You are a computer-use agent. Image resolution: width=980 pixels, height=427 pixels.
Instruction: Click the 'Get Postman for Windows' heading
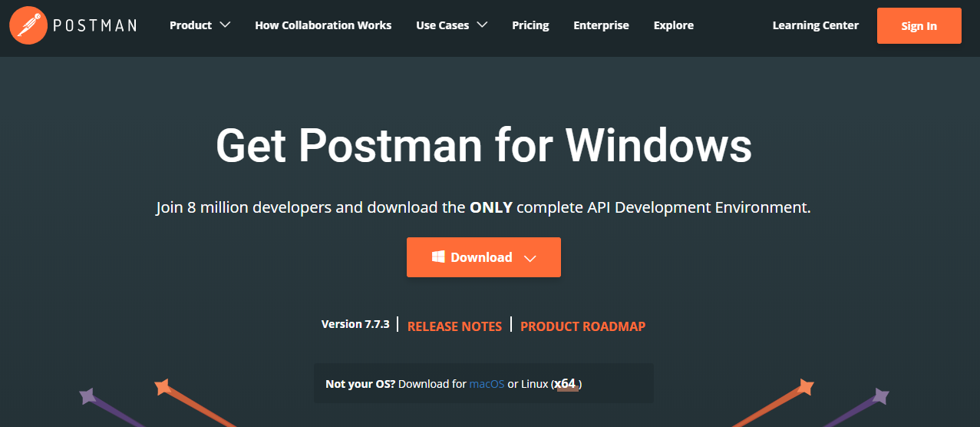[x=483, y=144]
